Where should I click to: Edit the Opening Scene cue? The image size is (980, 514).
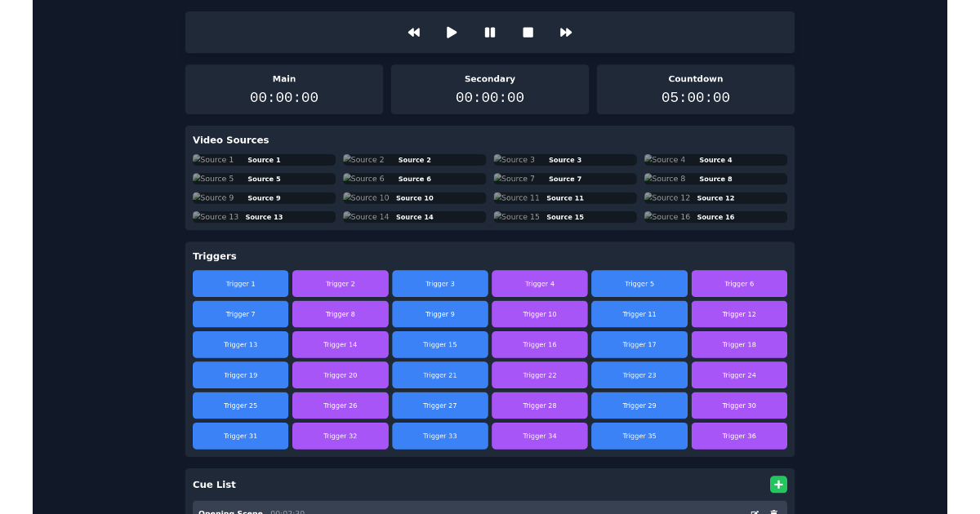[x=753, y=512]
